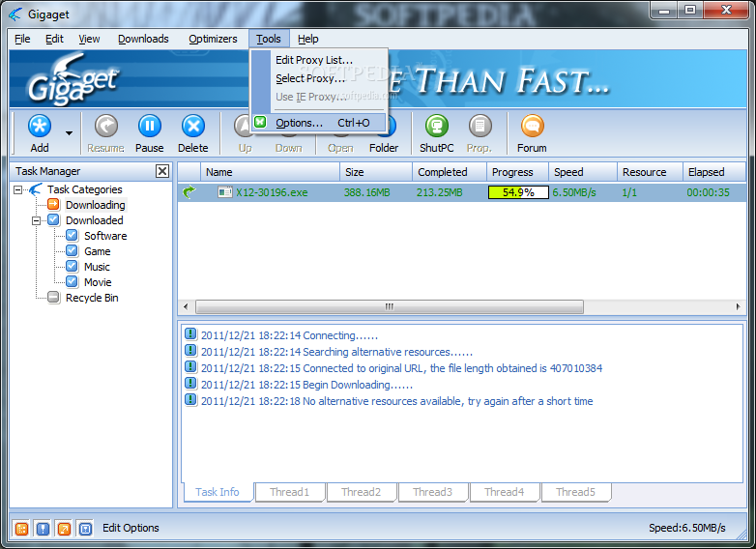This screenshot has width=756, height=549.
Task: Choose Select Proxy… menu entry
Action: [x=310, y=78]
